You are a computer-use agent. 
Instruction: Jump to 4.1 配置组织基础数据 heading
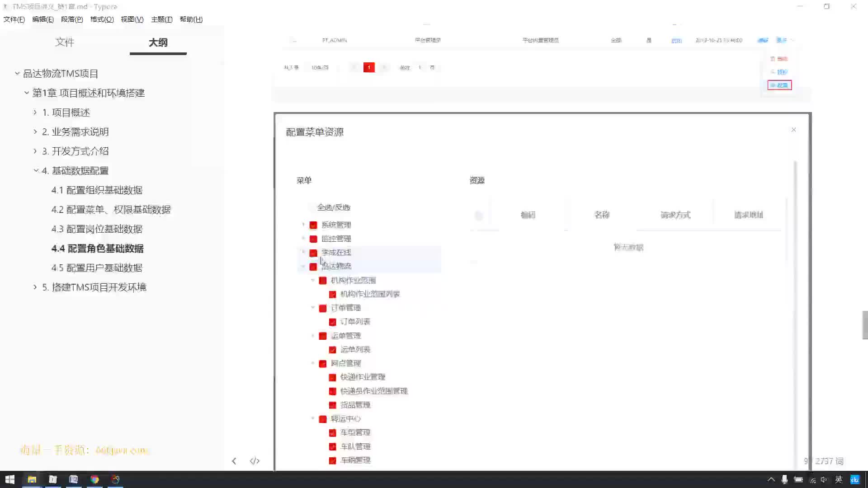(x=97, y=190)
